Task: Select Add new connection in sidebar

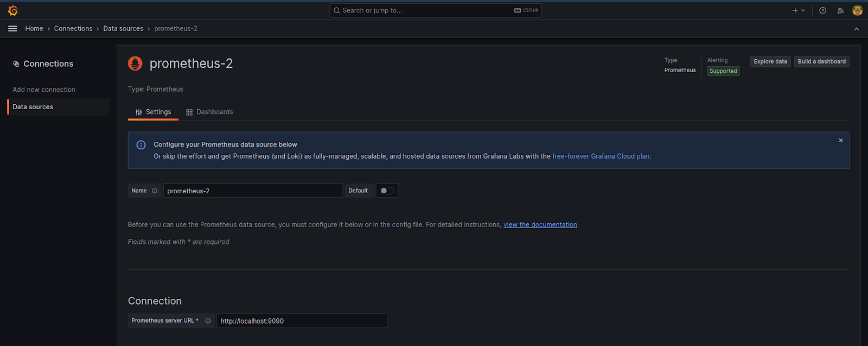Action: click(x=44, y=90)
